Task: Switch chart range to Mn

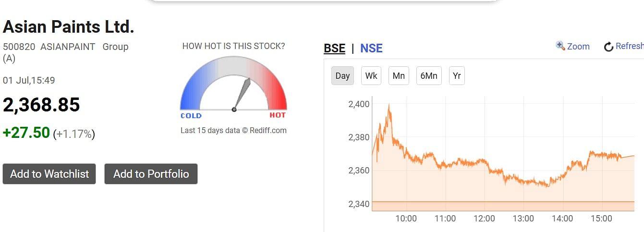Action: (x=399, y=76)
